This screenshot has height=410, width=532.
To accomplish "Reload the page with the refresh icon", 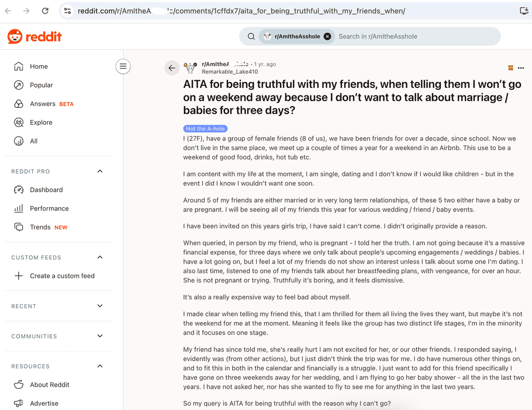I will click(x=45, y=11).
